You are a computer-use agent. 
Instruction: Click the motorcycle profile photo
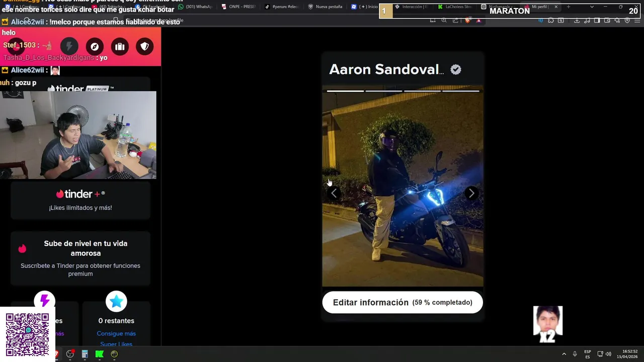coord(403,186)
